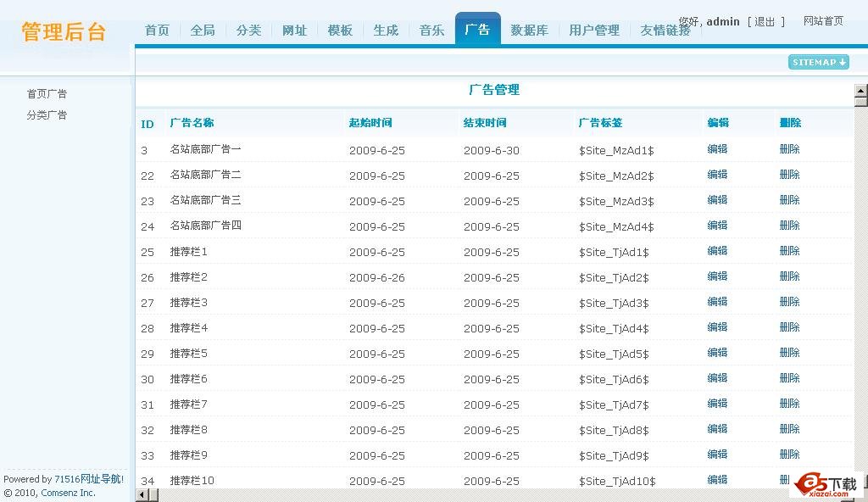Delete the 名站底部广告一 ad row
The image size is (868, 502).
pos(789,149)
